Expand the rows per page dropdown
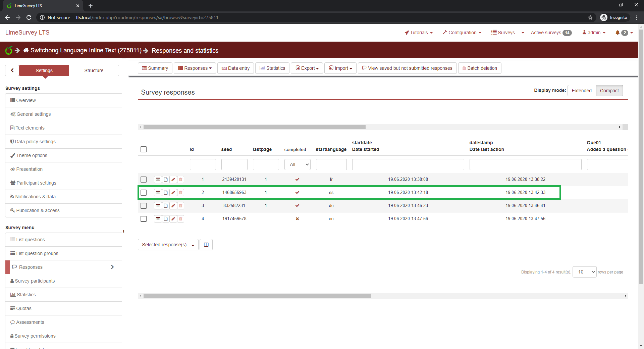Image resolution: width=644 pixels, height=349 pixels. click(584, 272)
